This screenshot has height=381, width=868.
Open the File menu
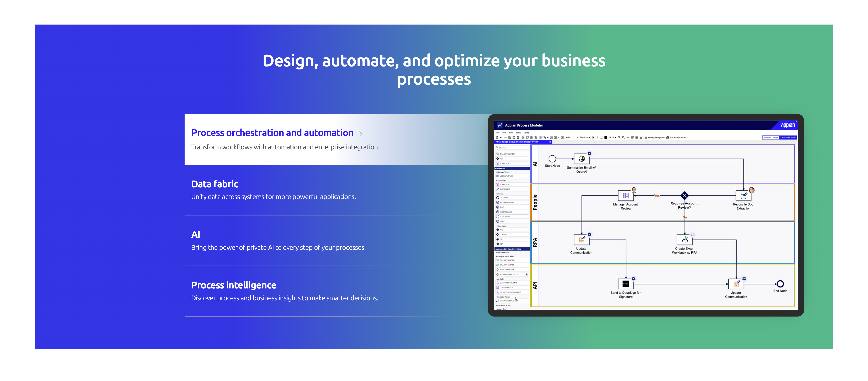click(x=498, y=133)
